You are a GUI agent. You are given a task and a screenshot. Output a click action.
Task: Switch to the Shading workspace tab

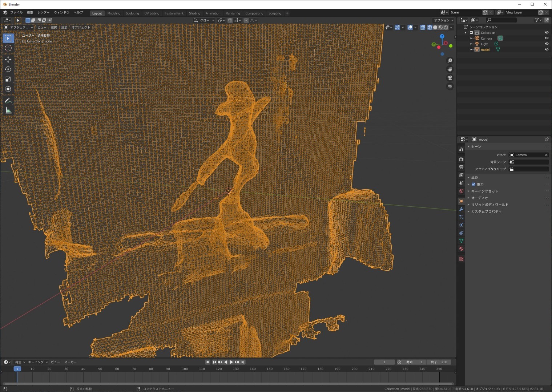click(194, 13)
